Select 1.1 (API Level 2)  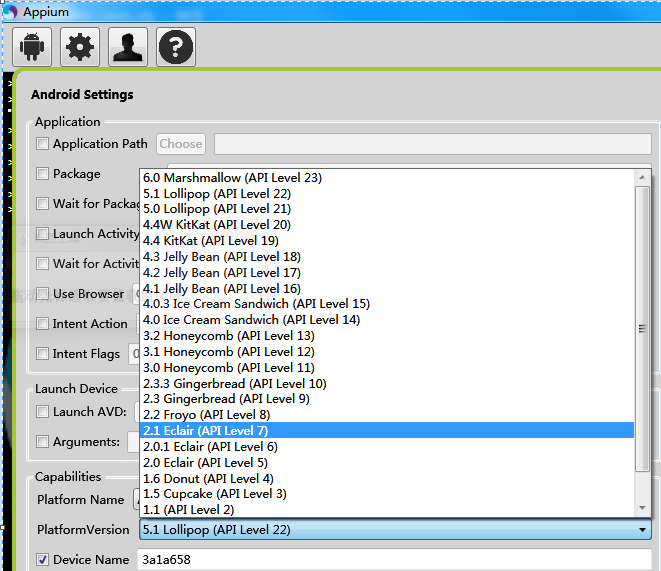coord(387,510)
